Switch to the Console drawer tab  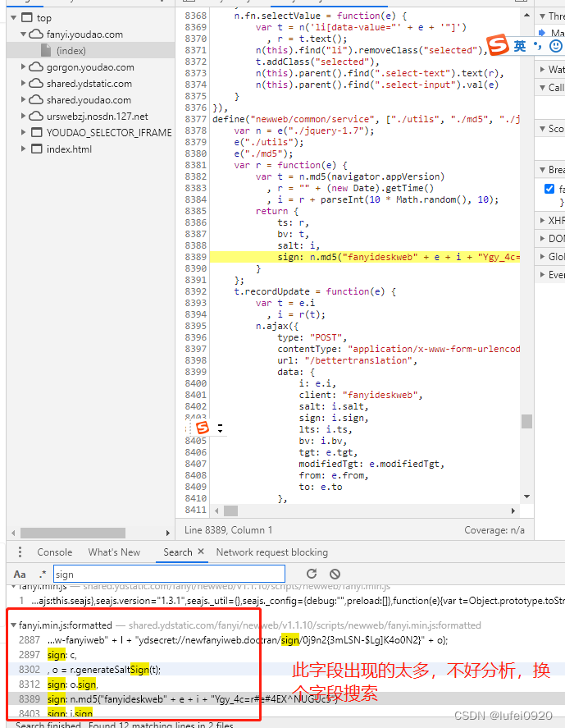click(x=55, y=552)
